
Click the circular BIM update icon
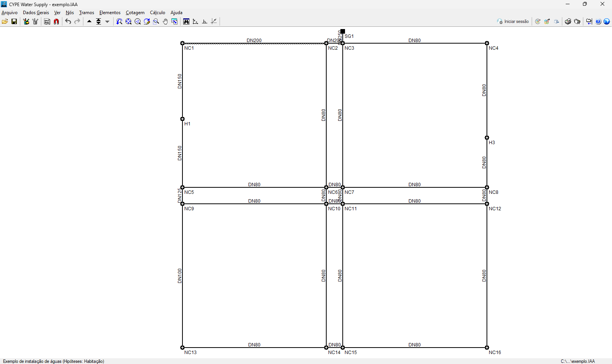[538, 21]
